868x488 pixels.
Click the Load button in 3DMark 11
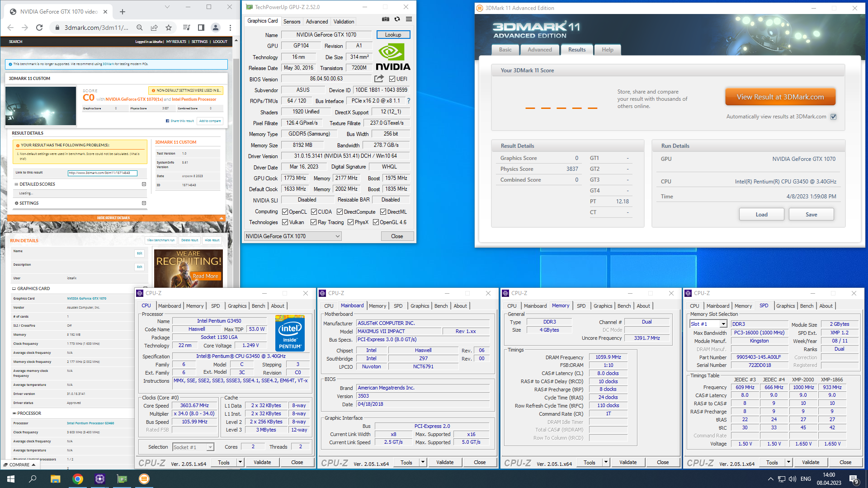(x=761, y=215)
